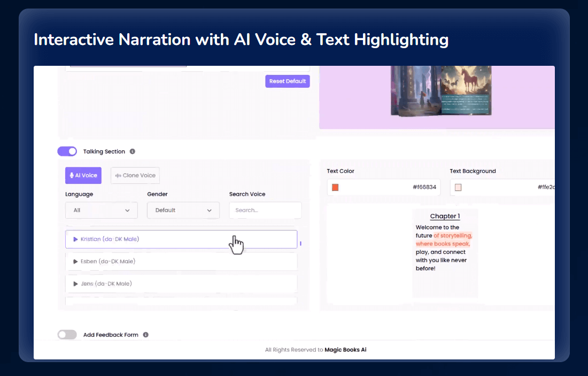
Task: Switch to the Ai Voice tab
Action: click(83, 175)
